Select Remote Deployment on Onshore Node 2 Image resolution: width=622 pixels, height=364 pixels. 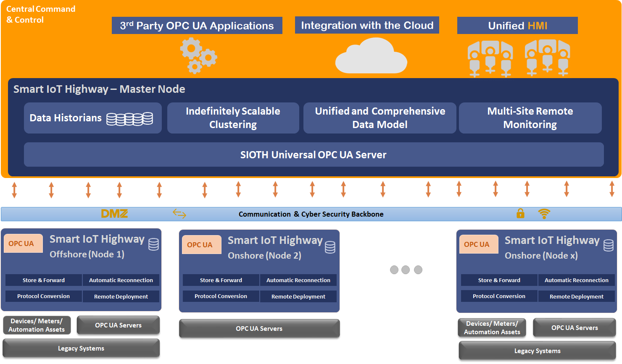[x=298, y=296]
